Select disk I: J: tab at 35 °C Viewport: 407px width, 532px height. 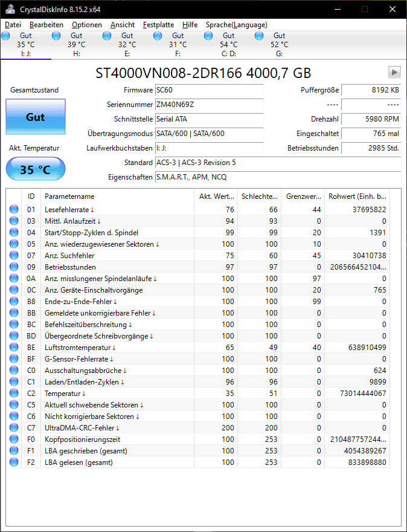point(26,45)
